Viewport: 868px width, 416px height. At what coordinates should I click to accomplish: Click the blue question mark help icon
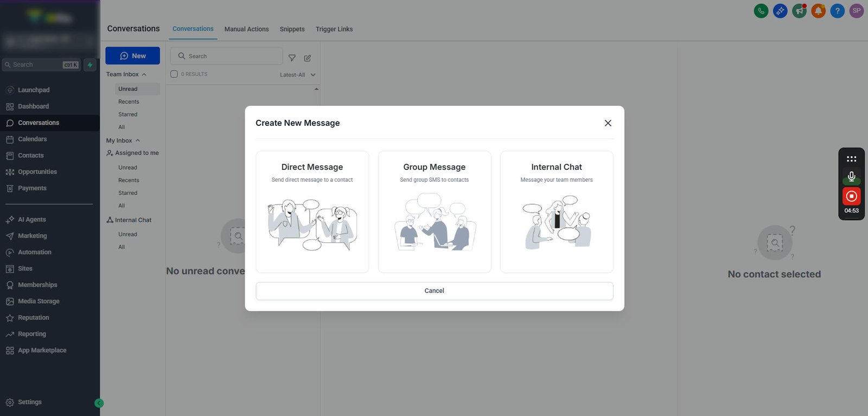838,11
